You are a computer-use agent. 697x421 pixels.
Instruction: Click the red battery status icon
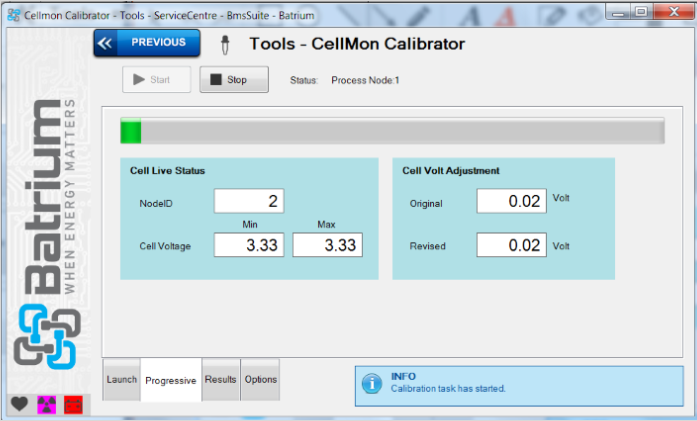pyautogui.click(x=73, y=405)
